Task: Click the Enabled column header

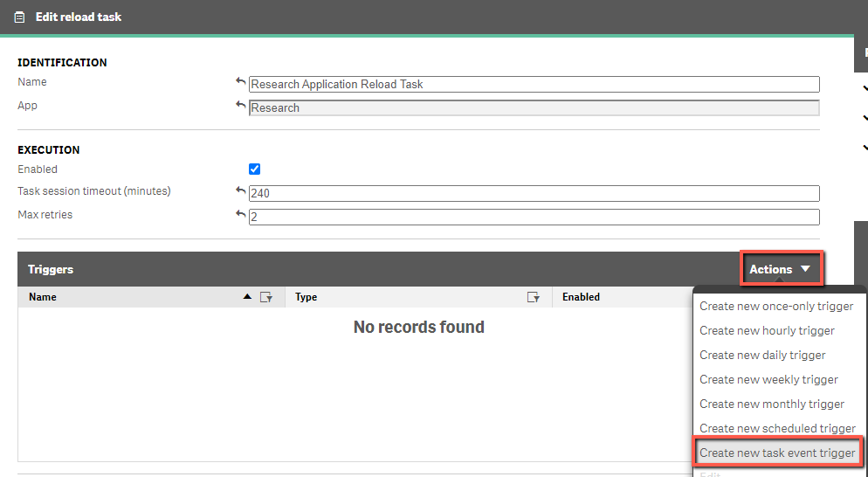Action: click(581, 297)
